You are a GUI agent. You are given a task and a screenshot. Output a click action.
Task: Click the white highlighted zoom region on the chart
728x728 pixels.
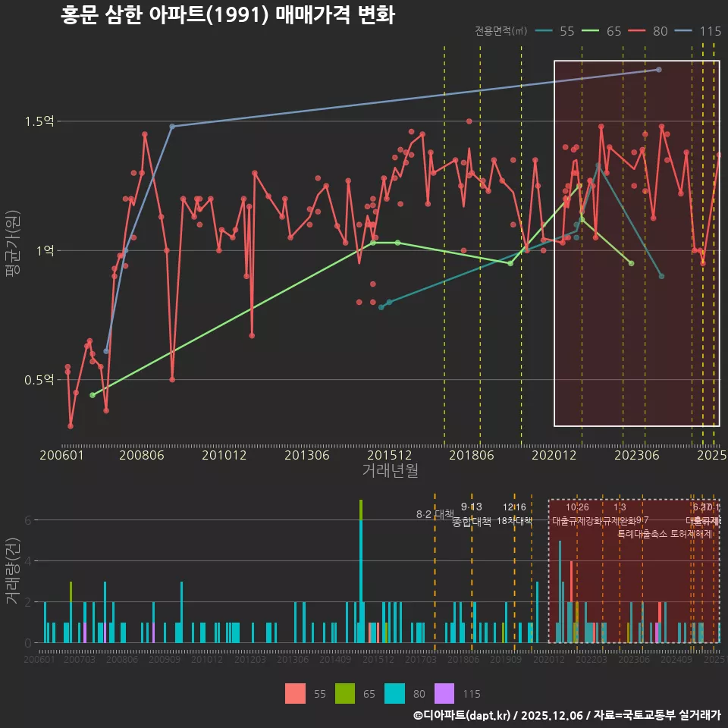coord(637,243)
